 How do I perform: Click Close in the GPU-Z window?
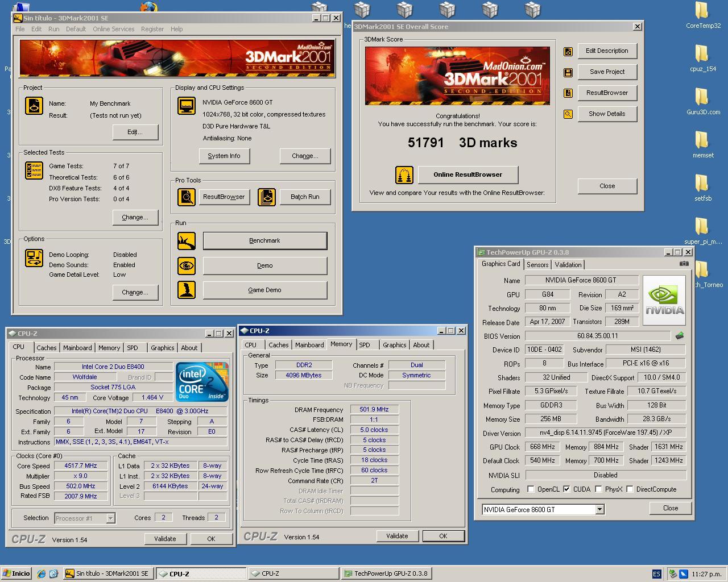(x=671, y=508)
